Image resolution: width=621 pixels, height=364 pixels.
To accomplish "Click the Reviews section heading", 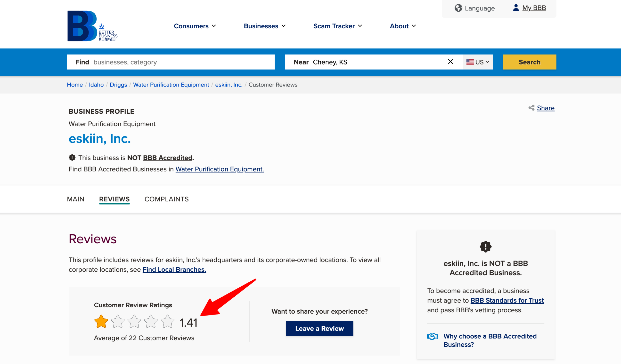I will click(x=93, y=239).
